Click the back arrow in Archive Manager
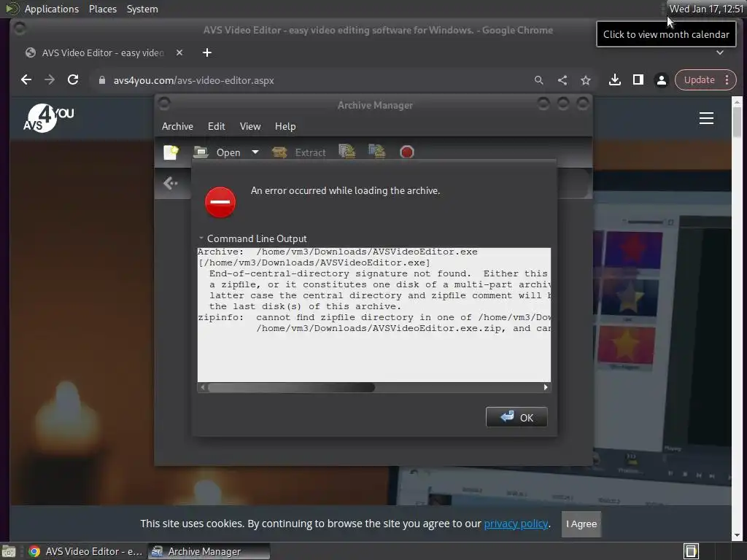747x560 pixels. pos(170,183)
